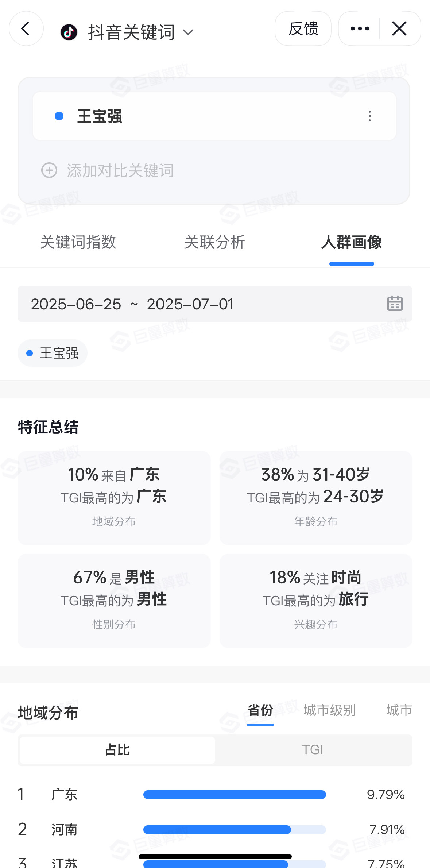Select the 占比 toggle segment
Viewport: 430px width, 868px height.
click(x=117, y=750)
